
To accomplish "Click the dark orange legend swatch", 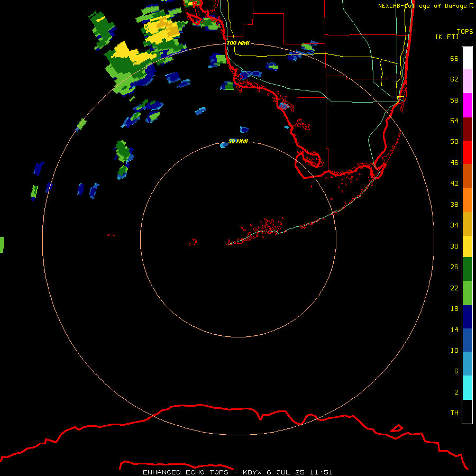I will click(467, 176).
